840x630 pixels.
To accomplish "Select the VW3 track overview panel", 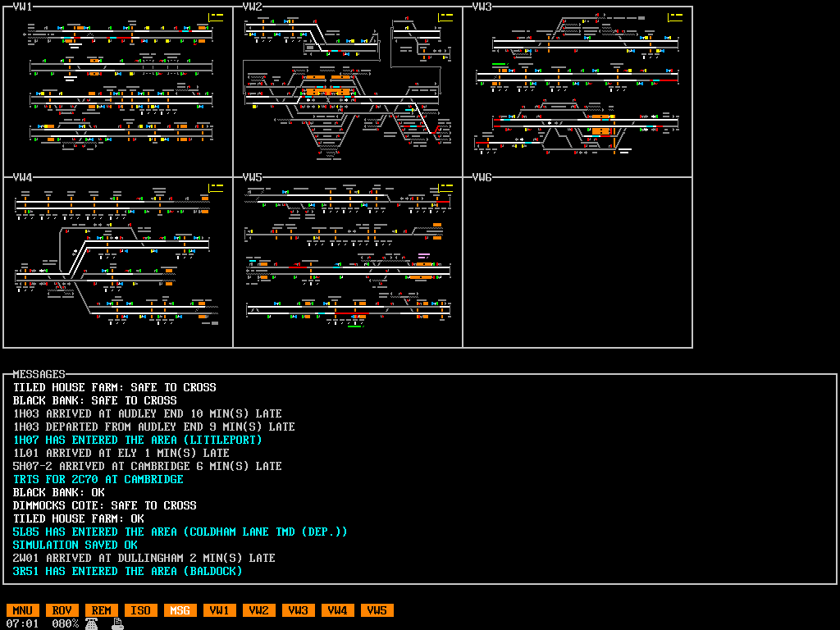I will pyautogui.click(x=577, y=92).
